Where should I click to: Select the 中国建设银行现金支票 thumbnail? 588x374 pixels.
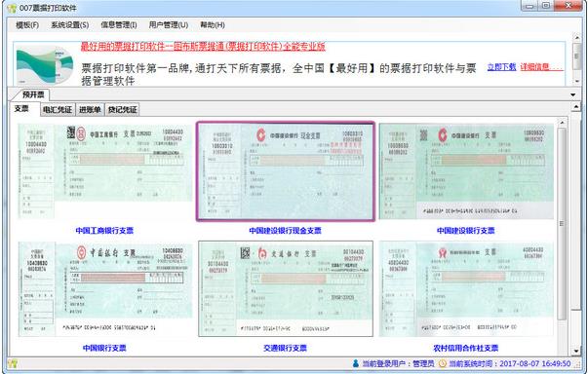point(286,171)
